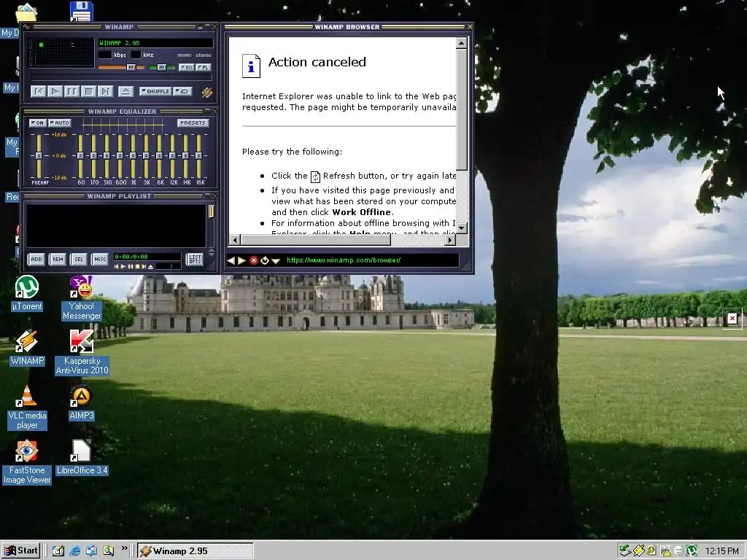747x560 pixels.
Task: Click the Internet Explorer quick launch icon
Action: tap(75, 551)
